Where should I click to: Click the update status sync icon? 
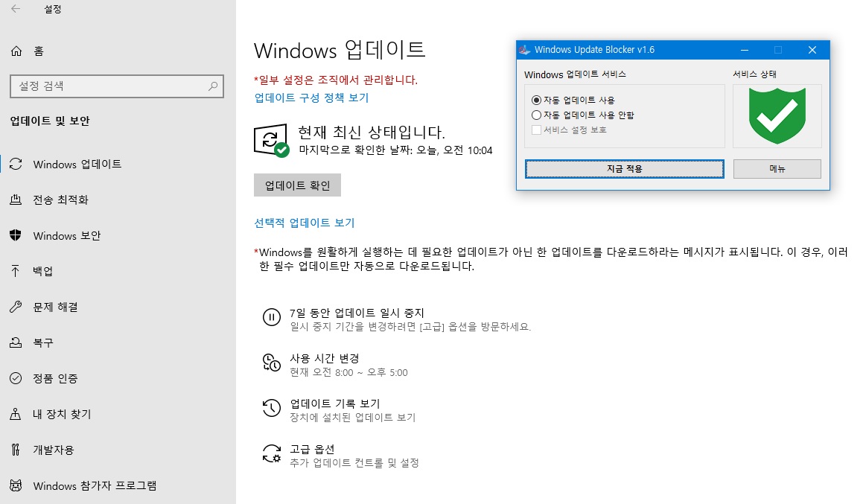point(271,140)
